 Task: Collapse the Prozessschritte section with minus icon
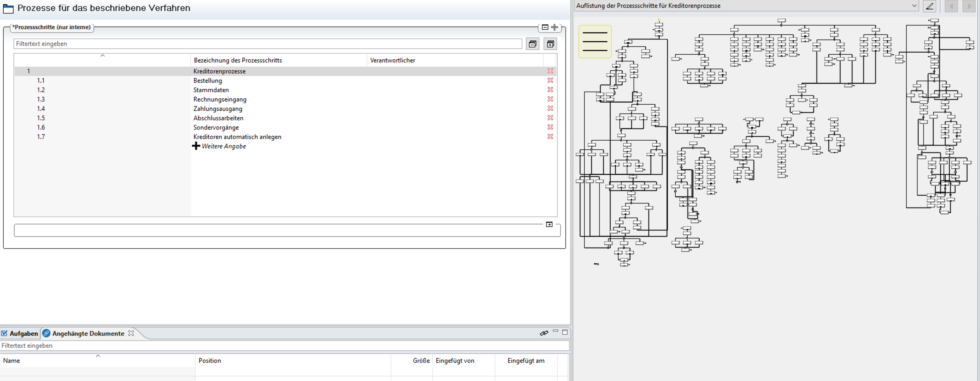click(545, 27)
